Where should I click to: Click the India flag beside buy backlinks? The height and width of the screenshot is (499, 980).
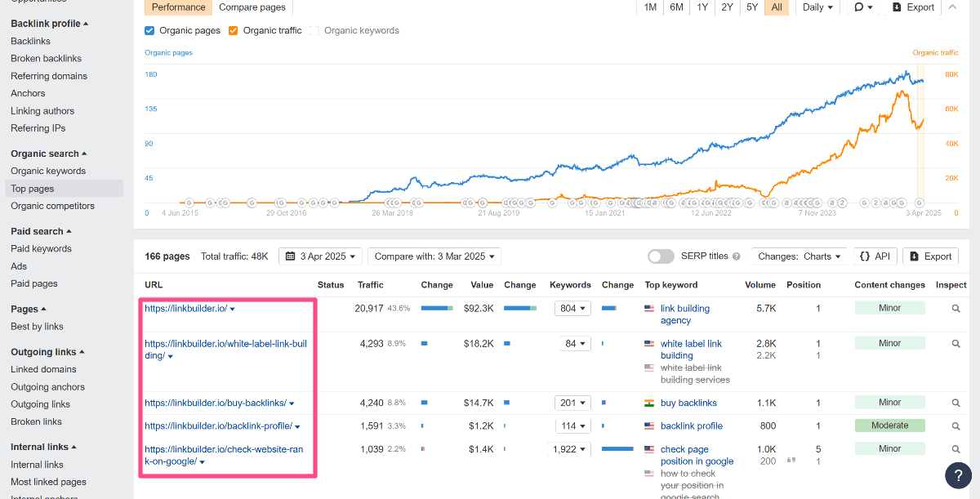tap(649, 403)
